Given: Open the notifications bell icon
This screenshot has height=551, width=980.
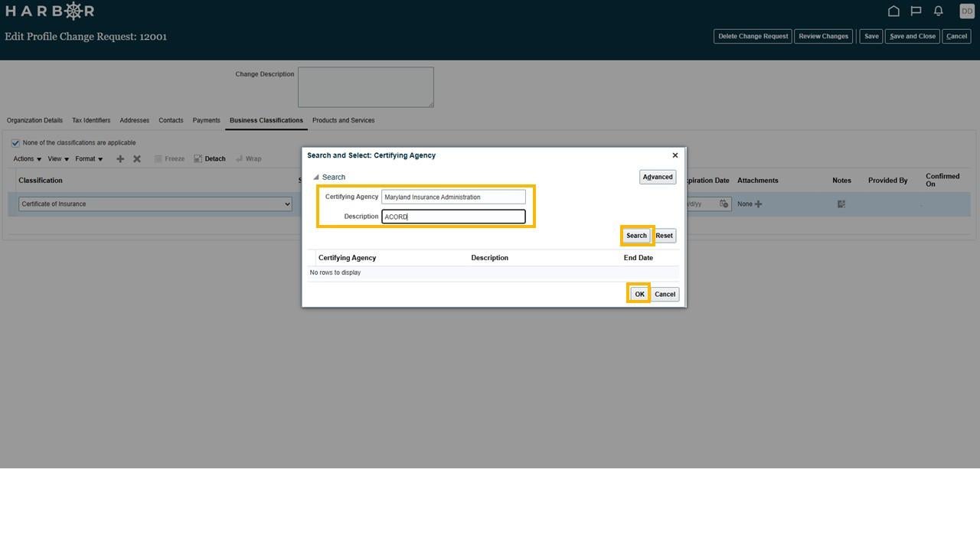Looking at the screenshot, I should (x=938, y=11).
